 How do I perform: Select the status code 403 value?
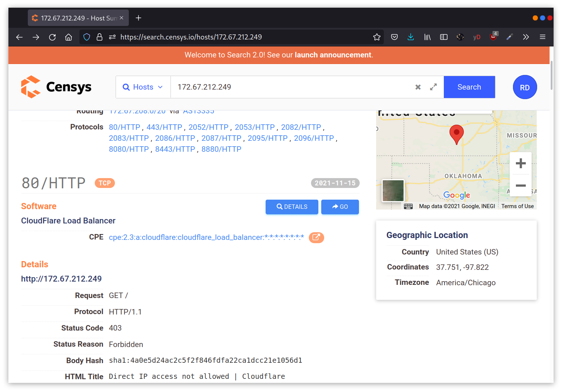(115, 328)
